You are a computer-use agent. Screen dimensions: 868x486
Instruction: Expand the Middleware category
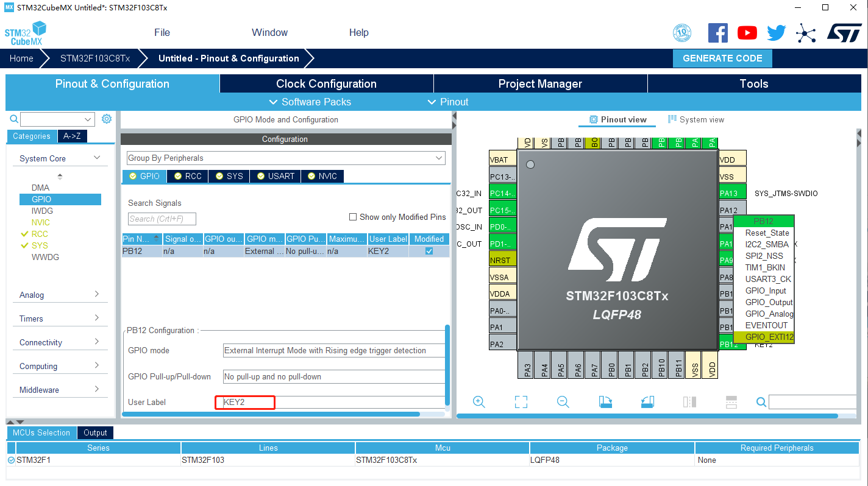[x=97, y=389]
